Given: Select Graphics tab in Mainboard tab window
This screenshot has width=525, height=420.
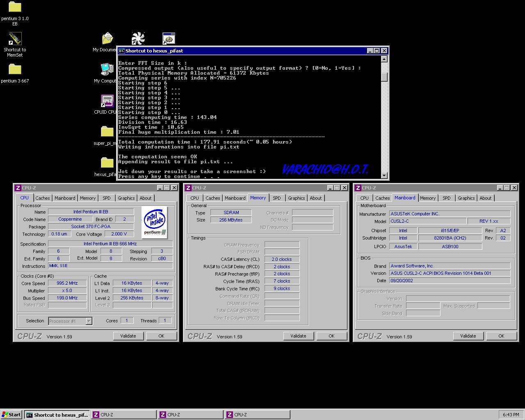Looking at the screenshot, I should click(466, 198).
